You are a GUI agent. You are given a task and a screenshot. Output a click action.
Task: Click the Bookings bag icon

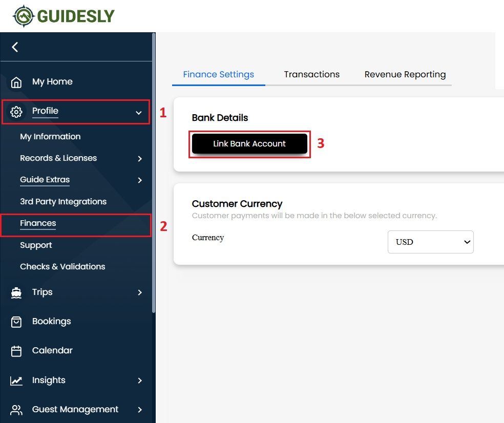(16, 322)
